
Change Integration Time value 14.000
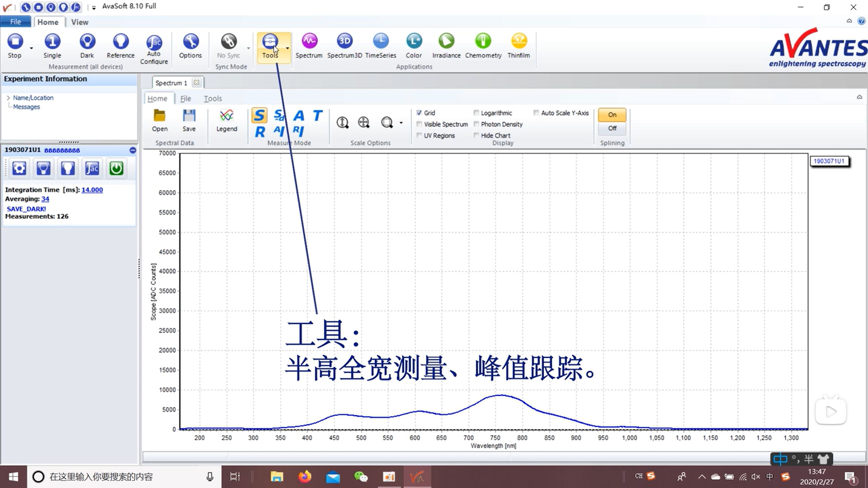92,190
